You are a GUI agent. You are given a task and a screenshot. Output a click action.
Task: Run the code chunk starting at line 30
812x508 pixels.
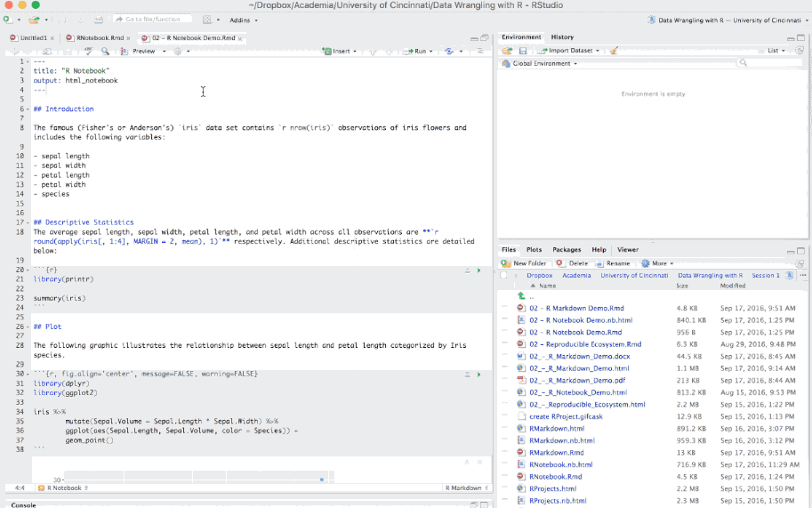[x=479, y=375]
